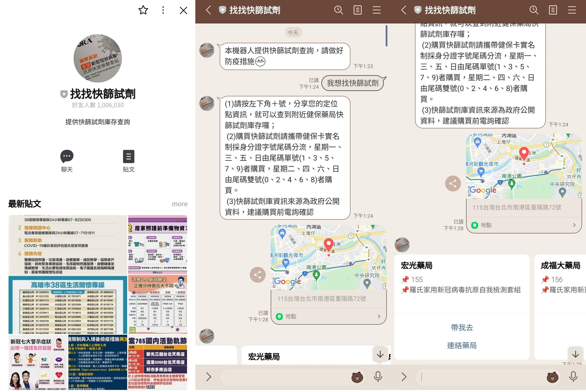Open the bear sticker picker in right chat

553,377
